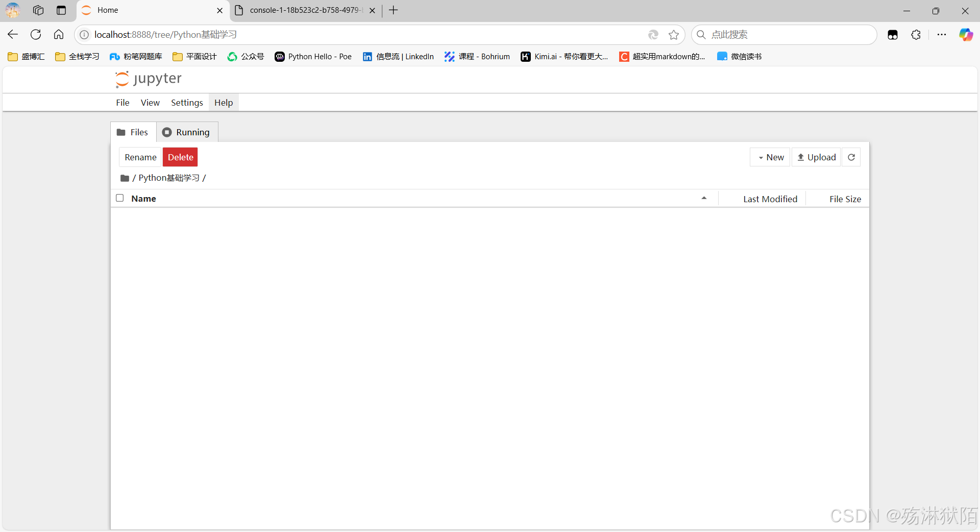Open the 盛博汇 bookmark folder
980x532 pixels.
click(27, 57)
